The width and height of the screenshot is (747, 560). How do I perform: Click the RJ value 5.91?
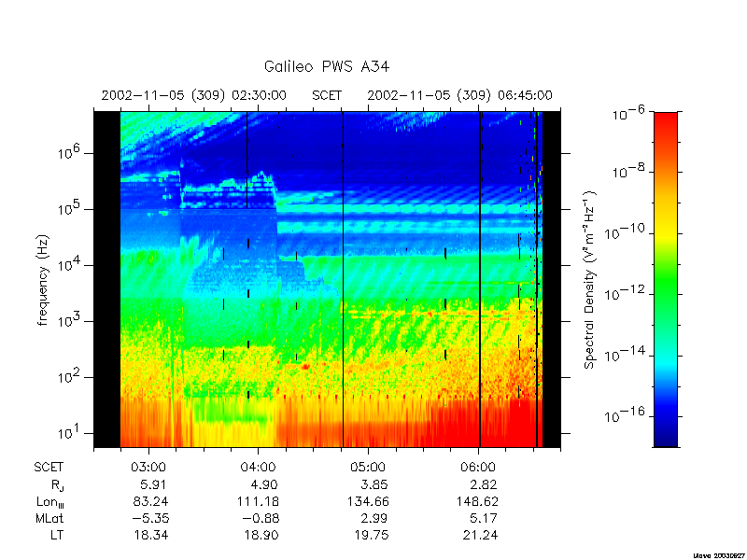coord(152,484)
